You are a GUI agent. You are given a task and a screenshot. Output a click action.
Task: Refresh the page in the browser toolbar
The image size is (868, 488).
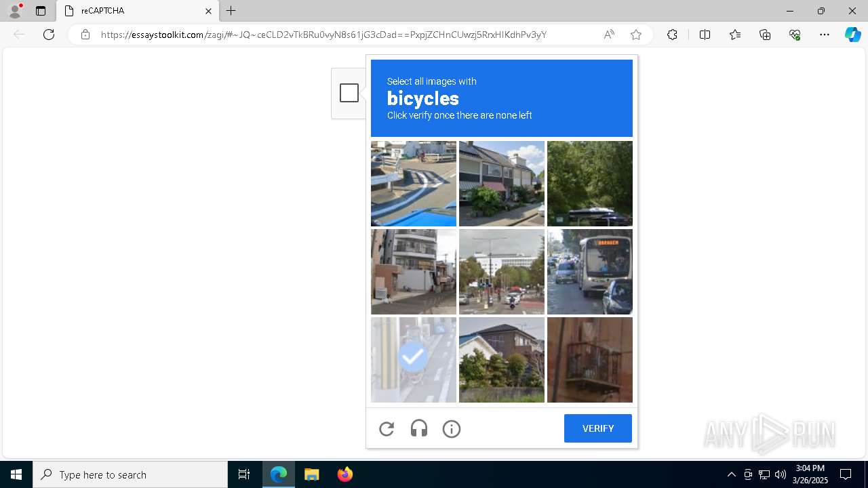point(49,35)
